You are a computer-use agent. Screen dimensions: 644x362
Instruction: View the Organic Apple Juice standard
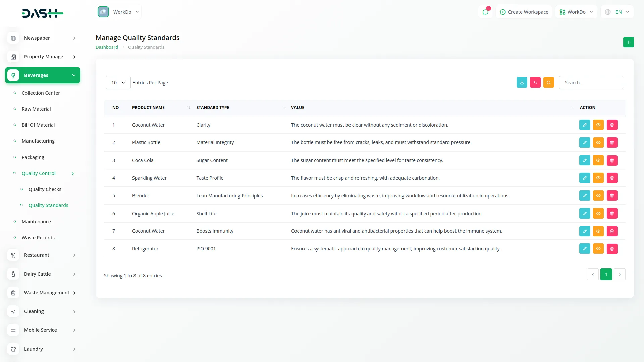pyautogui.click(x=598, y=214)
